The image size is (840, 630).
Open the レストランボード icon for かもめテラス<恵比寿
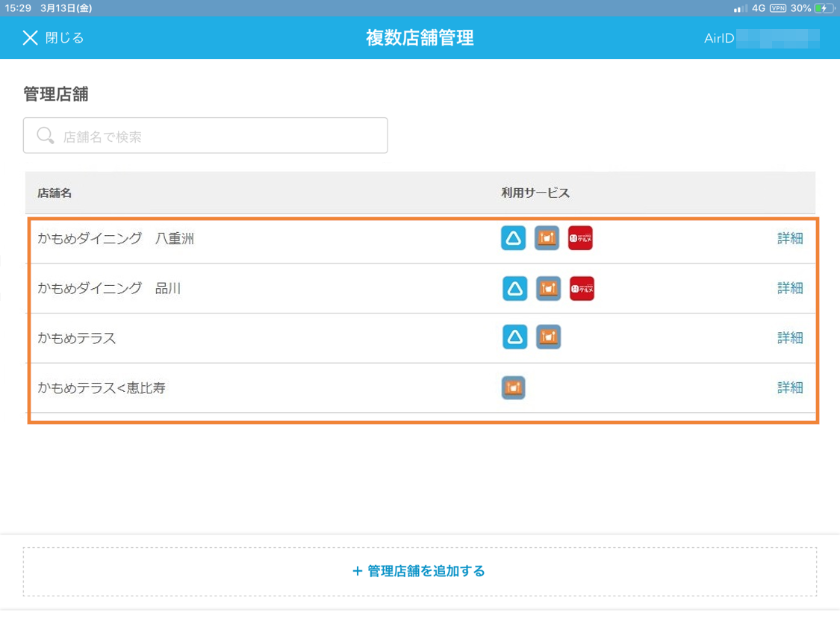[x=513, y=387]
